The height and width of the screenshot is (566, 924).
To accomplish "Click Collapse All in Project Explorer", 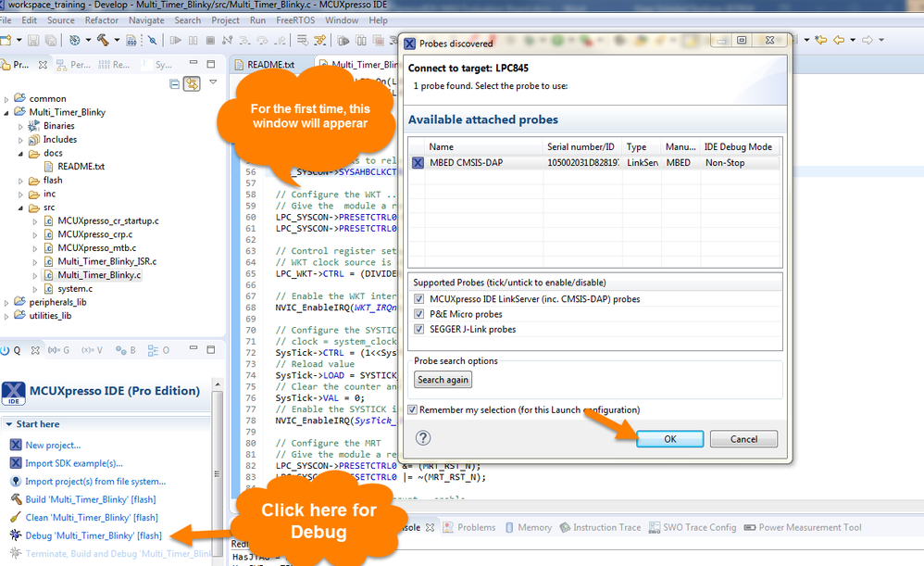I will tap(174, 83).
